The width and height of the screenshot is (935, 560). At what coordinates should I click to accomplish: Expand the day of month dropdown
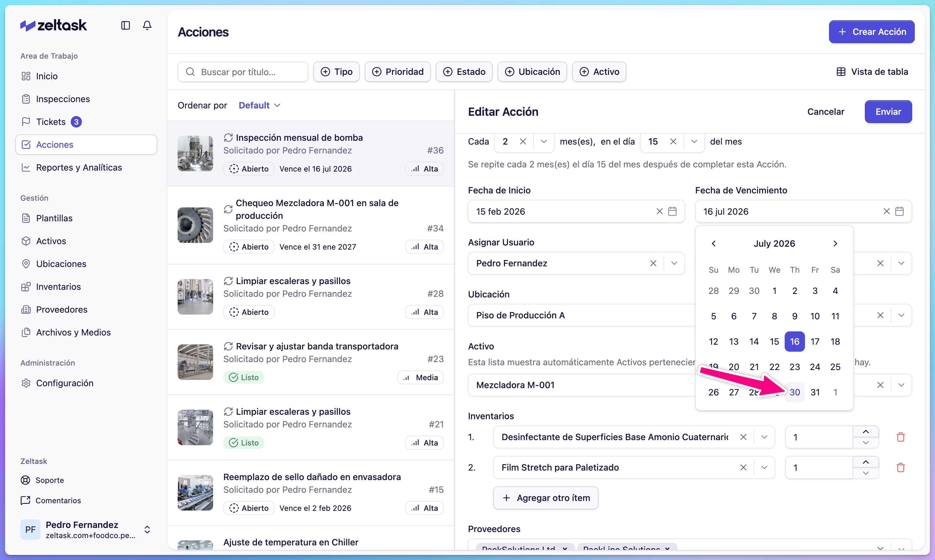pos(694,141)
